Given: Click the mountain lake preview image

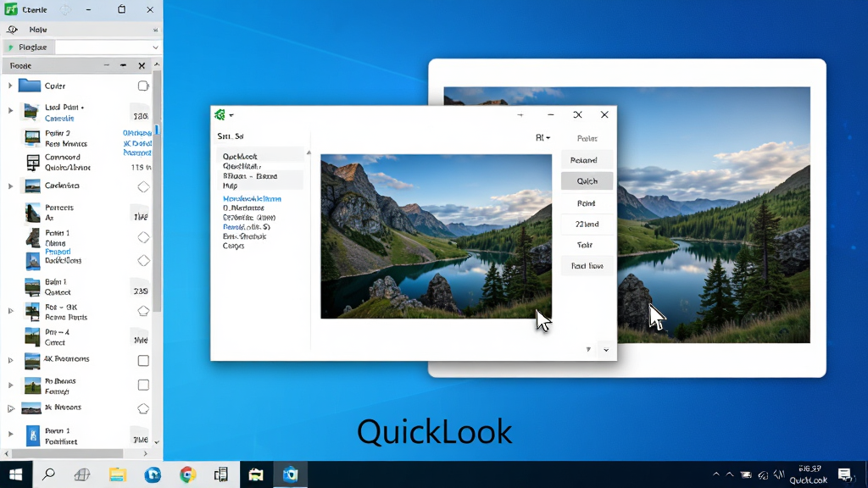Looking at the screenshot, I should click(x=437, y=236).
